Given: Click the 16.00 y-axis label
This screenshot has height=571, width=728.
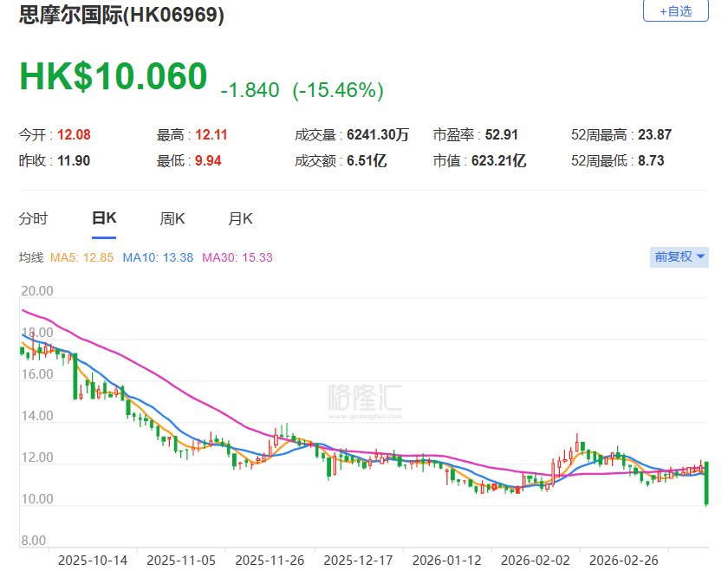Looking at the screenshot, I should [37, 374].
